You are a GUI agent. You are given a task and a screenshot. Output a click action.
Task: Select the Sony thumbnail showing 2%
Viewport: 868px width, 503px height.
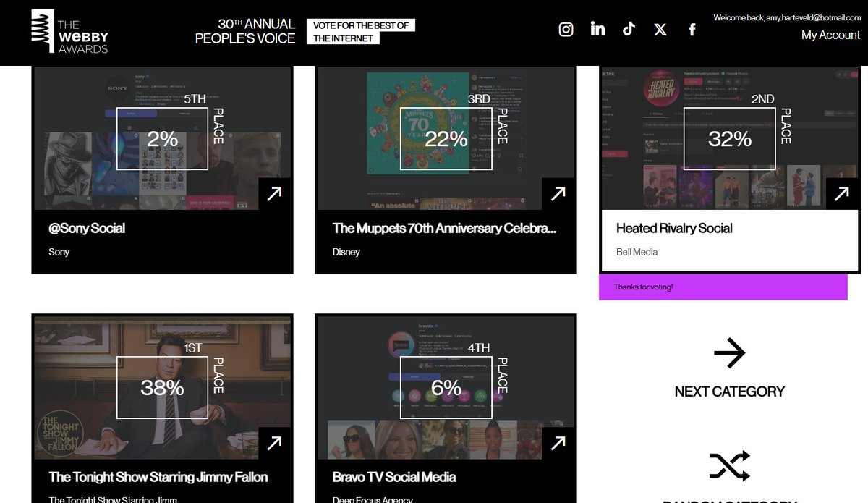(162, 138)
